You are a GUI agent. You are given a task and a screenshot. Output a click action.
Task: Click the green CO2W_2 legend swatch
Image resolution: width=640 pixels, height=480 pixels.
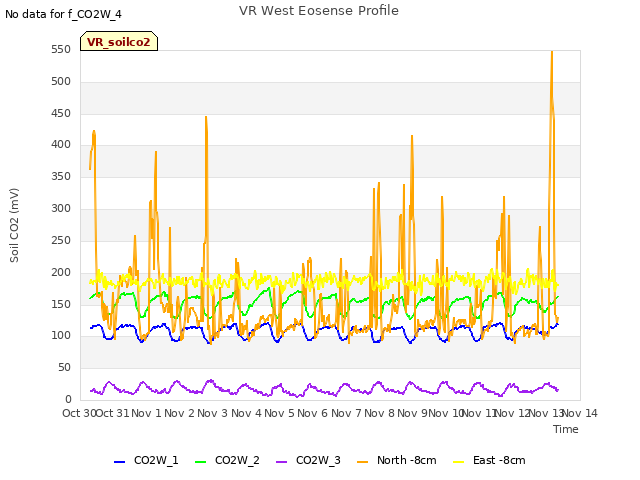click(200, 462)
